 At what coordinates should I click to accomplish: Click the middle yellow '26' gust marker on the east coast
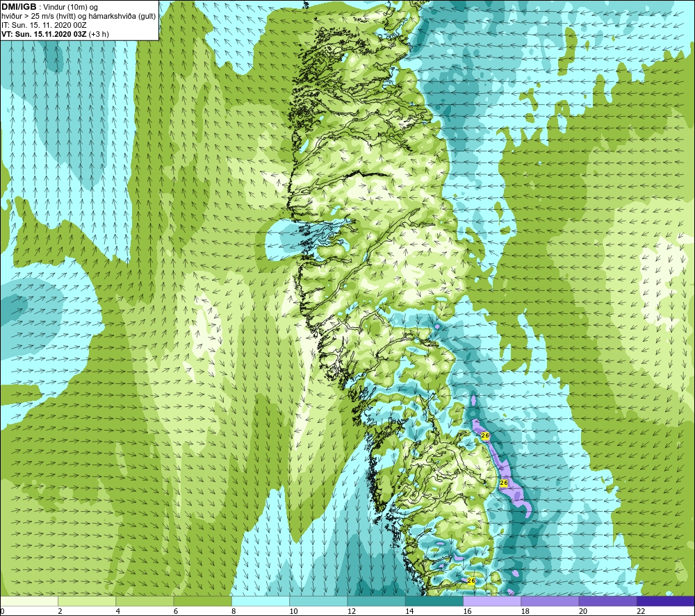pyautogui.click(x=503, y=483)
